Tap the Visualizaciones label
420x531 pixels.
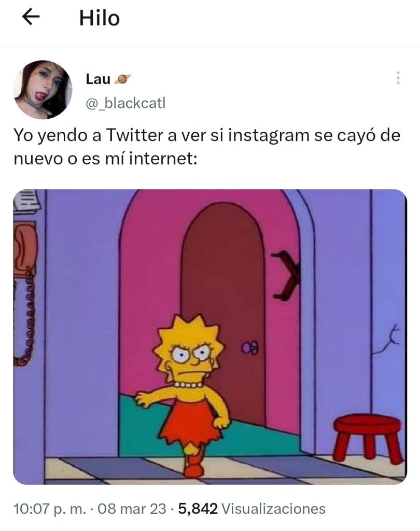273,509
